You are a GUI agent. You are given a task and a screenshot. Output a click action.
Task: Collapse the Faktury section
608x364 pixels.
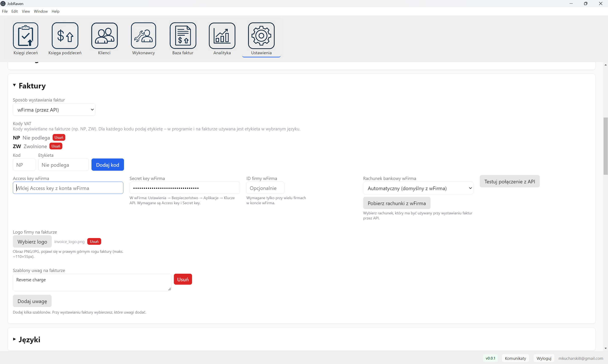tap(15, 85)
